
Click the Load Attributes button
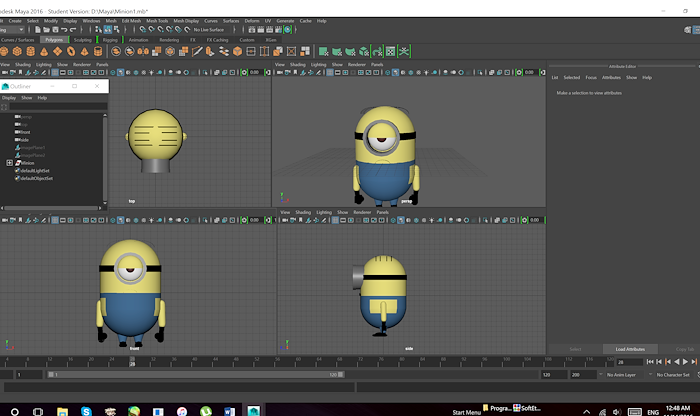(x=630, y=349)
